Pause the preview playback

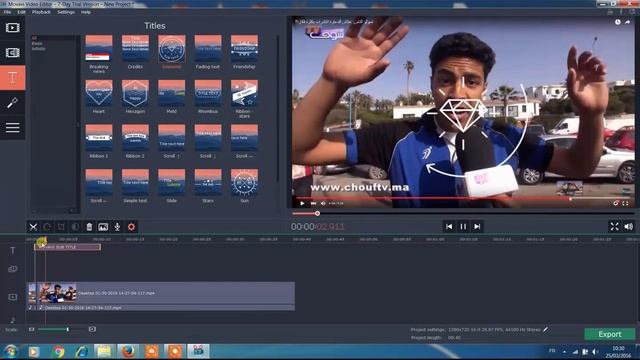(463, 227)
